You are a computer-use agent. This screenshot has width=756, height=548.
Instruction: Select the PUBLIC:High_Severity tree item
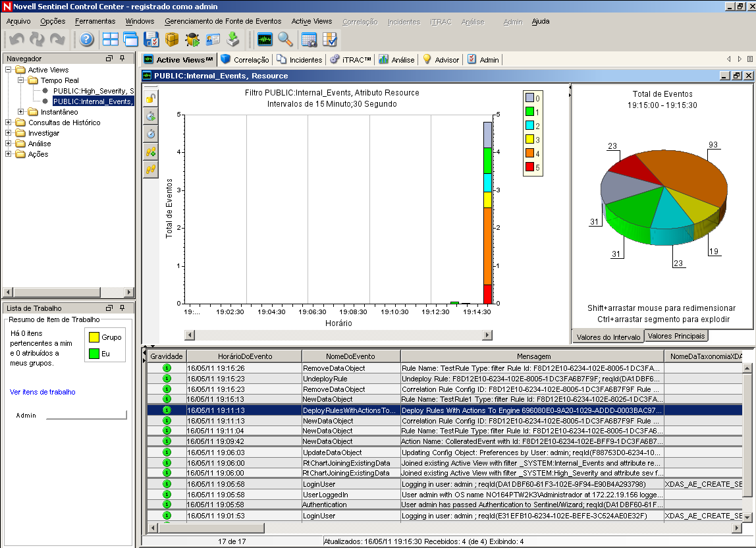pos(93,91)
